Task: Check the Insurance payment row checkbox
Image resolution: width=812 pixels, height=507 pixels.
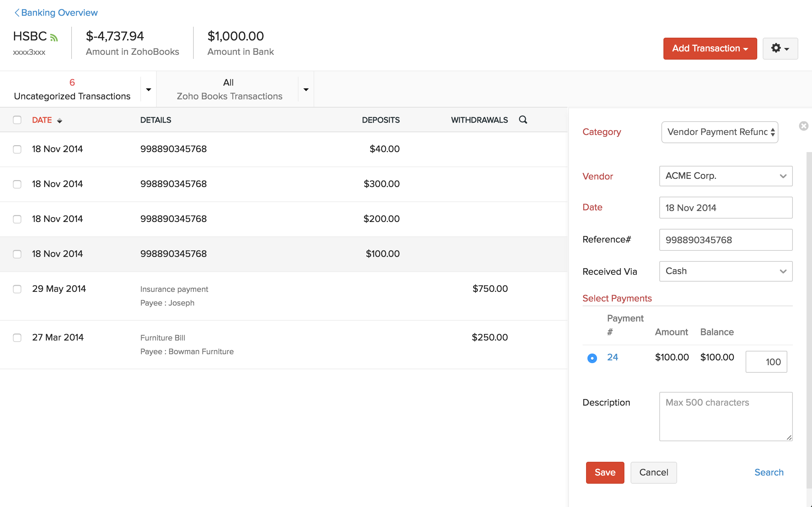Action: [x=17, y=289]
